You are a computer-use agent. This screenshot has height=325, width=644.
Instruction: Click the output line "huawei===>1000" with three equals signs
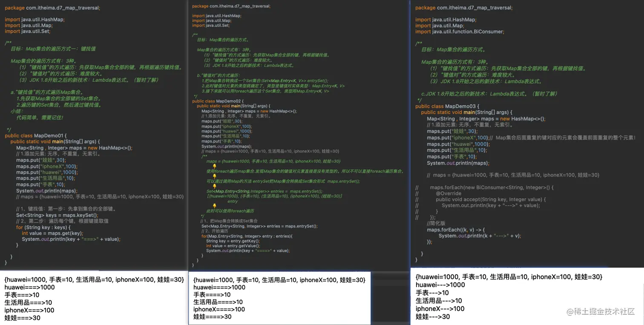coord(30,287)
